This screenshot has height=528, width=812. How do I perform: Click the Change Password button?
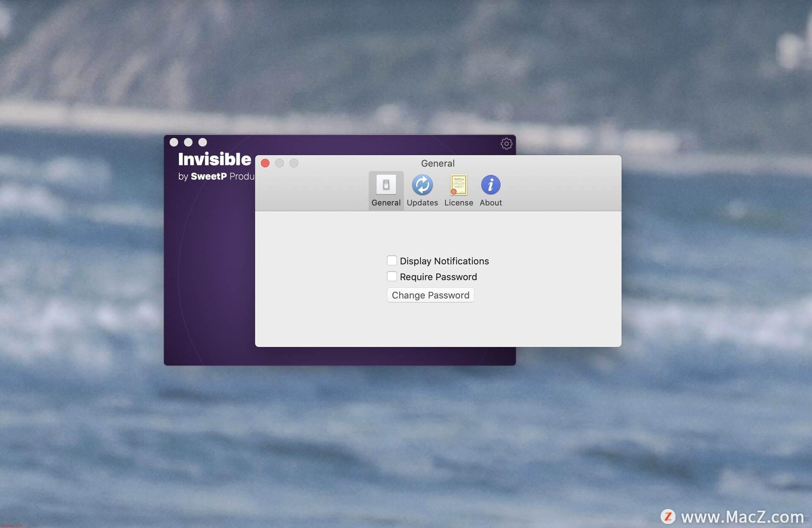430,295
